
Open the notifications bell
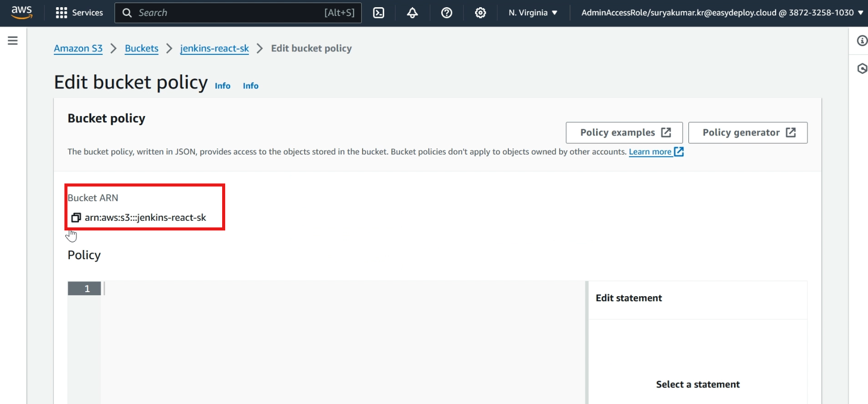(412, 13)
